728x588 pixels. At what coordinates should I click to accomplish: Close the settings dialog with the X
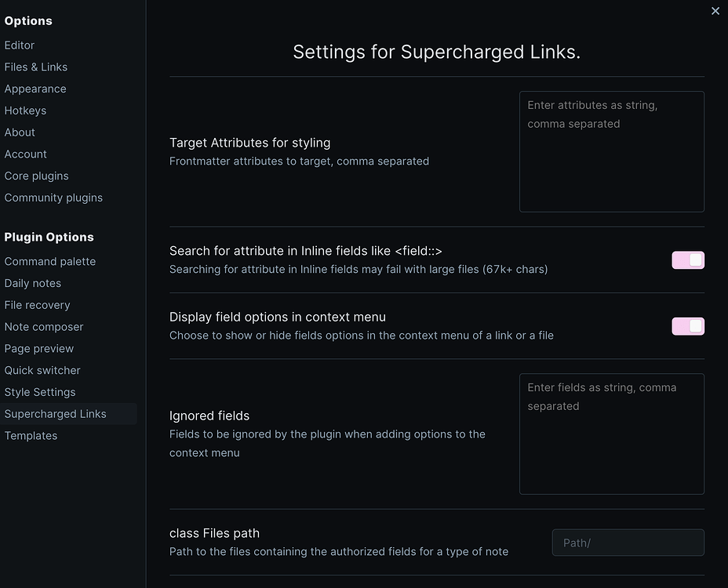715,11
